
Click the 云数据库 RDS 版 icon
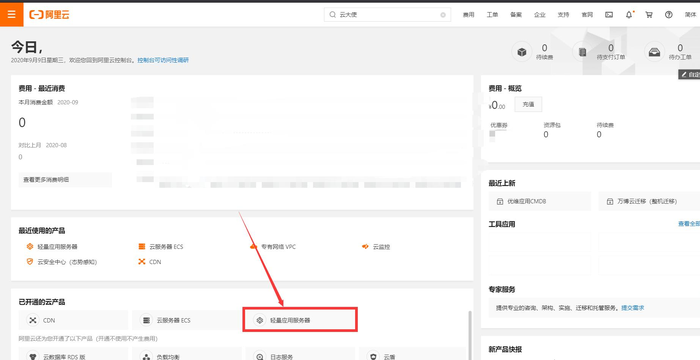(32, 356)
